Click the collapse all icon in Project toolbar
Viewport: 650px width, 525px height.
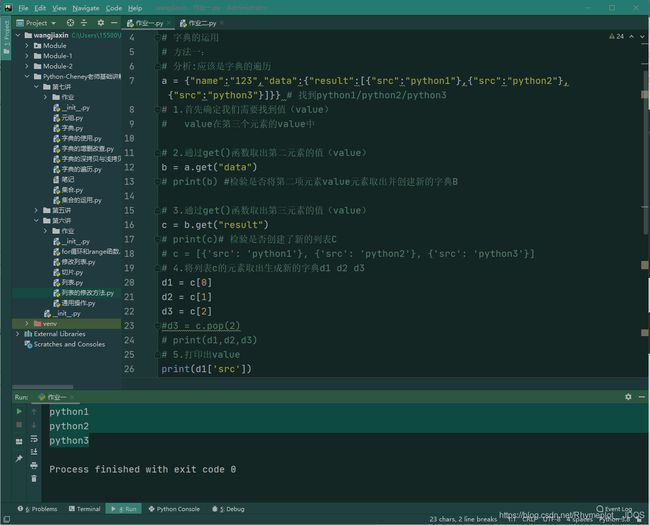pos(84,23)
